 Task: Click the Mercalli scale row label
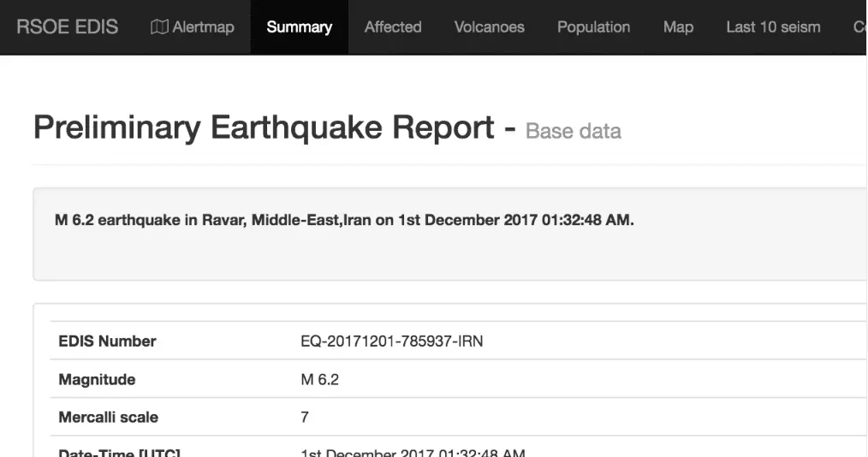pos(108,418)
